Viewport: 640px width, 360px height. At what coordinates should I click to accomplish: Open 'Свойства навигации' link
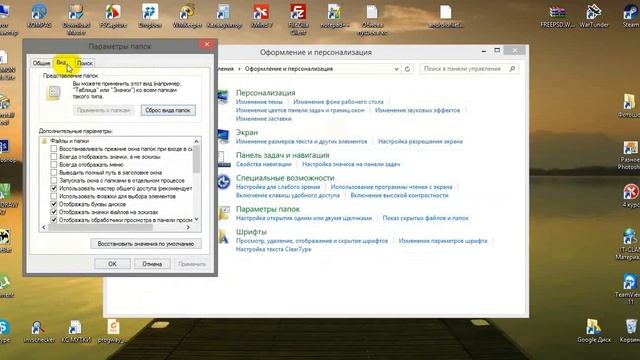point(264,164)
